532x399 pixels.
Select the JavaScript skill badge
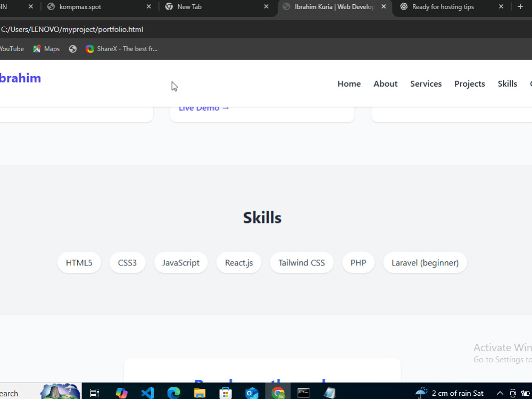click(x=181, y=263)
